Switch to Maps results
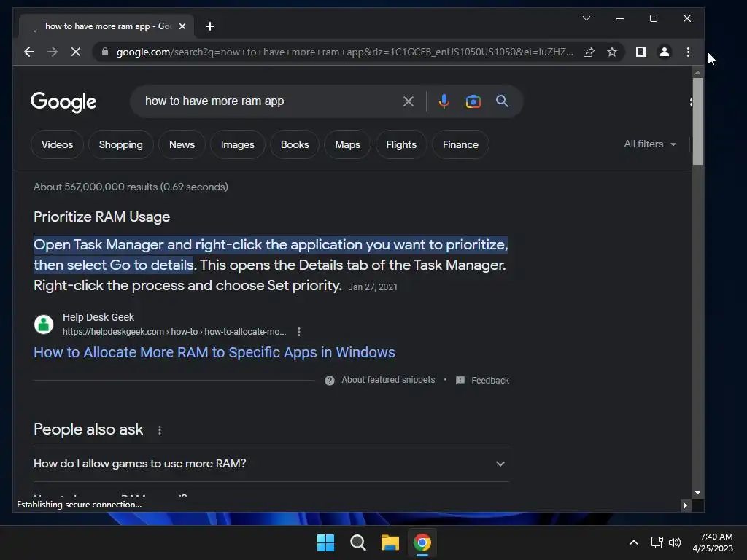This screenshot has height=560, width=747. click(x=347, y=144)
